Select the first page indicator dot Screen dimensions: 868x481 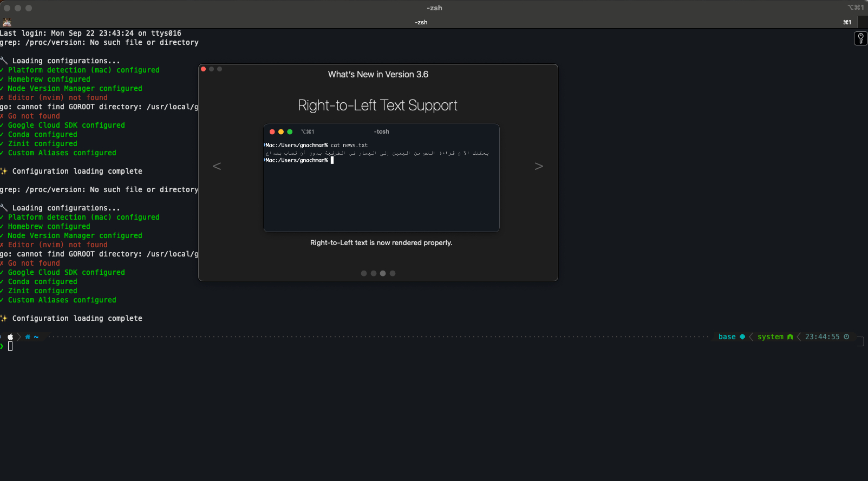point(364,273)
